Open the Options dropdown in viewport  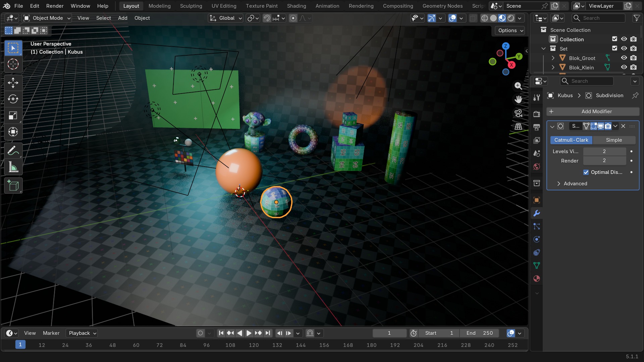click(x=510, y=31)
